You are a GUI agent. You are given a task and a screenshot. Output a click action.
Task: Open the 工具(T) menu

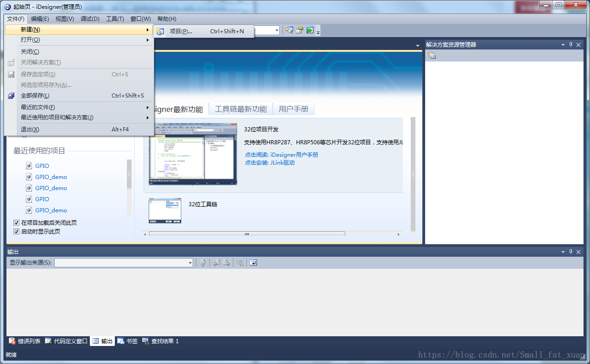pos(115,19)
